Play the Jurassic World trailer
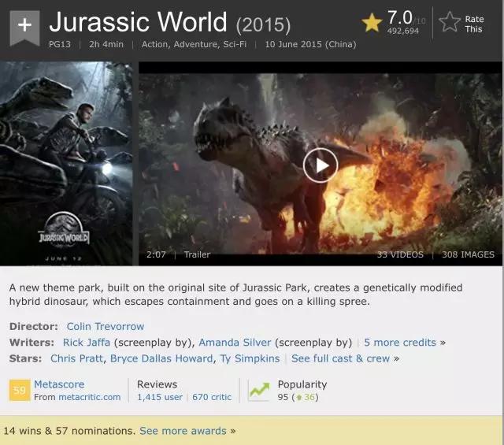The image size is (504, 445). [321, 165]
